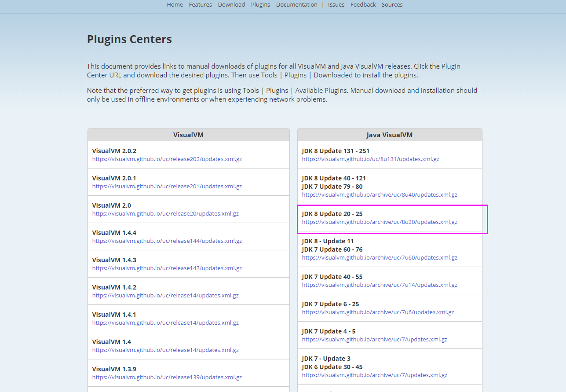Viewport: 566px width, 392px height.
Task: Click the archive 8u40 updates.xml.gz link
Action: 380,195
